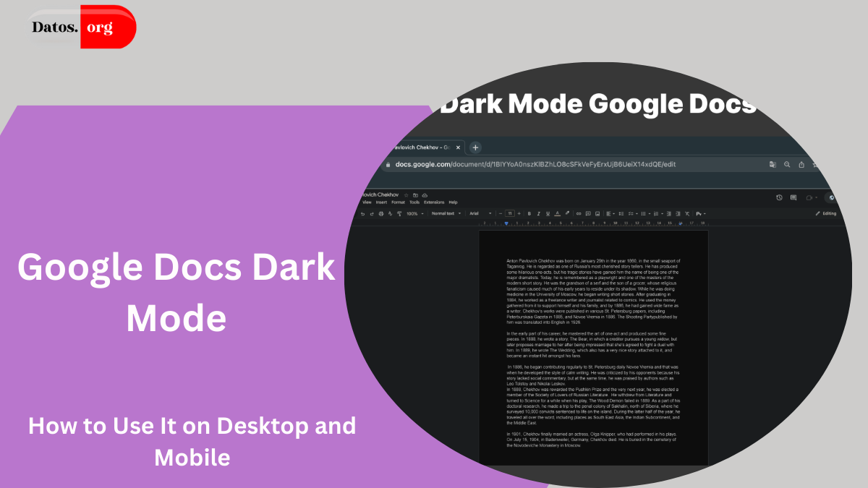
Task: Click the add comment toolbar icon
Action: pos(588,213)
